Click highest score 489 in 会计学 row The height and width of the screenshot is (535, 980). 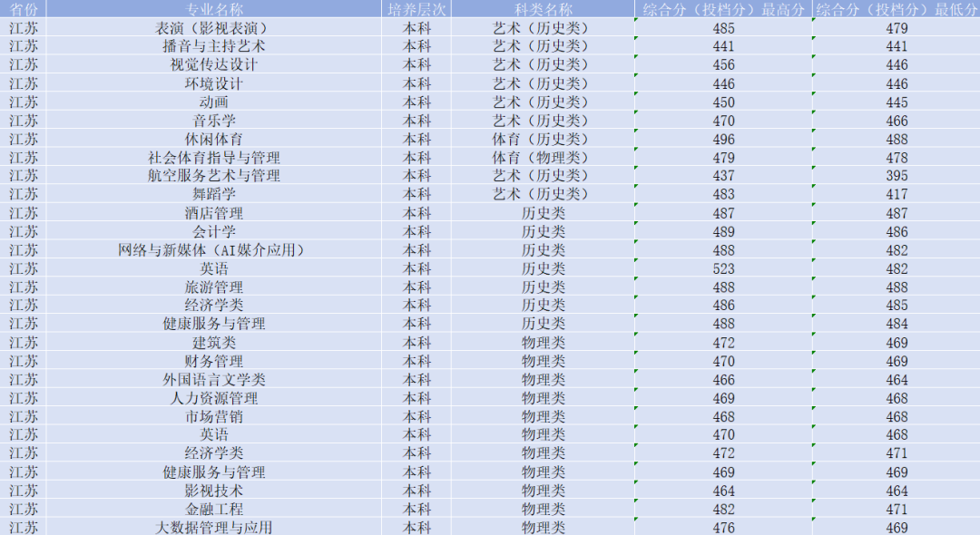pos(723,231)
